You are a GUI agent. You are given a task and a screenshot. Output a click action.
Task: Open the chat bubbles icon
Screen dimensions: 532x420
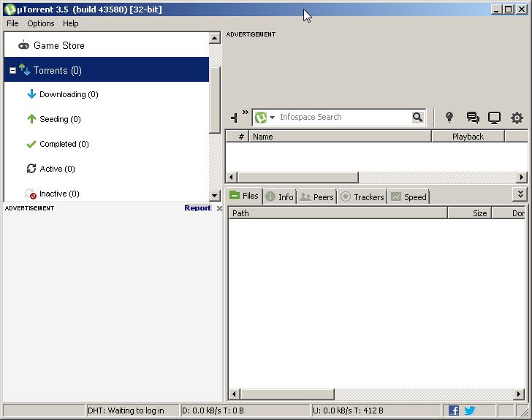coord(473,118)
